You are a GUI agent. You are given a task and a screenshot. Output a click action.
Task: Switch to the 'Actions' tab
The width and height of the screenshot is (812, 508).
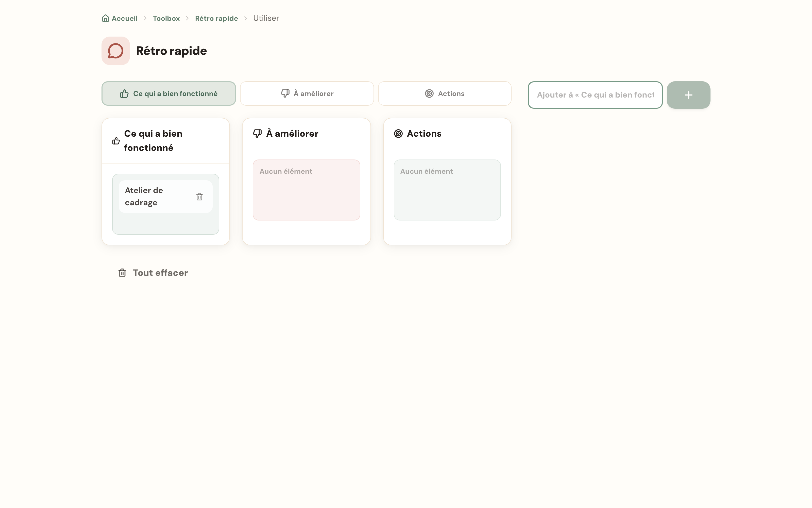click(x=445, y=93)
